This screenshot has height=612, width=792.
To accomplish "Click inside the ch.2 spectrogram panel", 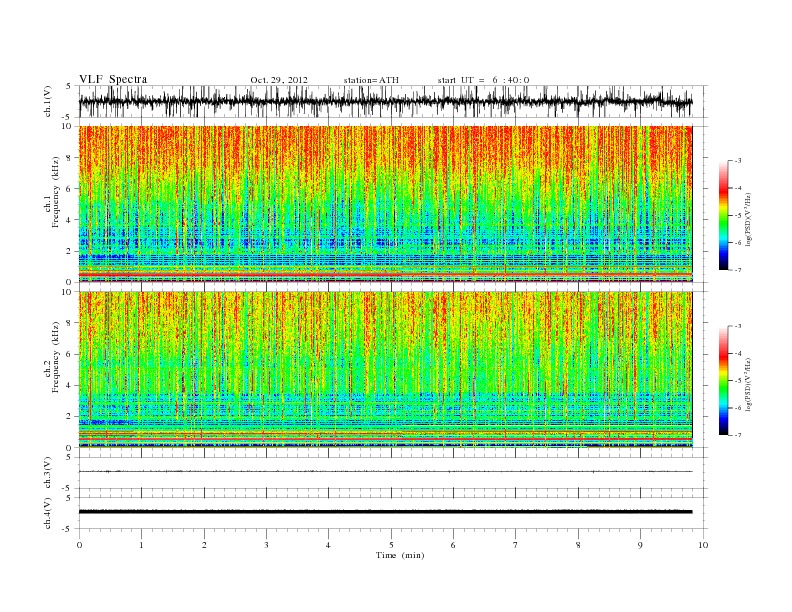I will click(385, 369).
